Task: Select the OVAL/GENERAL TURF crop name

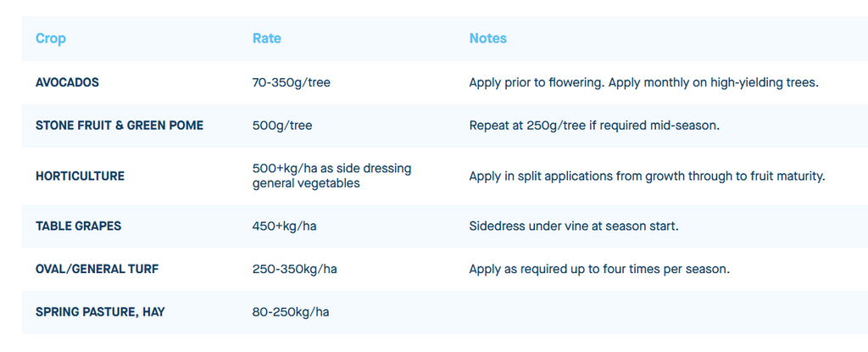Action: (97, 269)
